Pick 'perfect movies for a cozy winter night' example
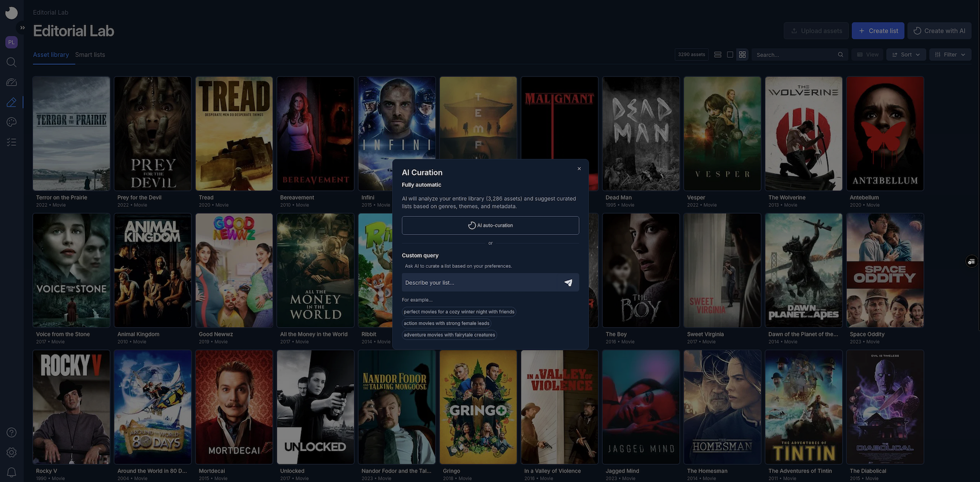This screenshot has width=980, height=482. (x=459, y=312)
